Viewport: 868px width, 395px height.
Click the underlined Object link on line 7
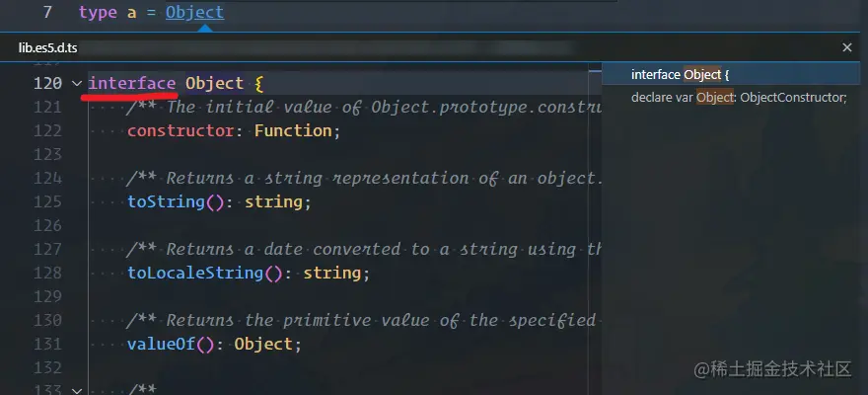[x=194, y=13]
